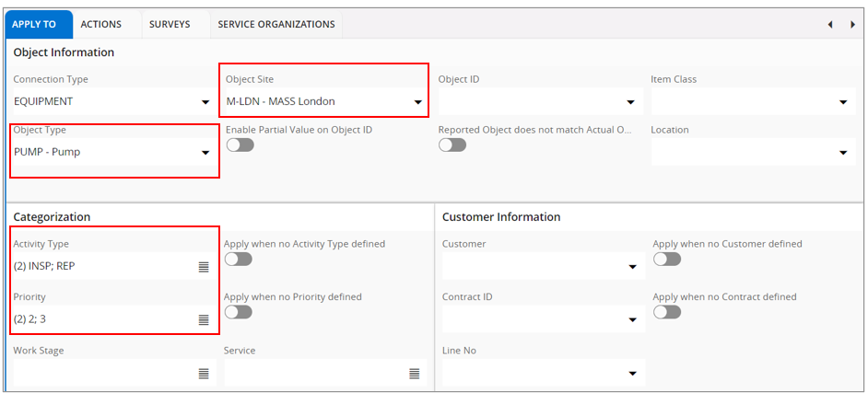Open the Service list picker icon

click(x=415, y=374)
